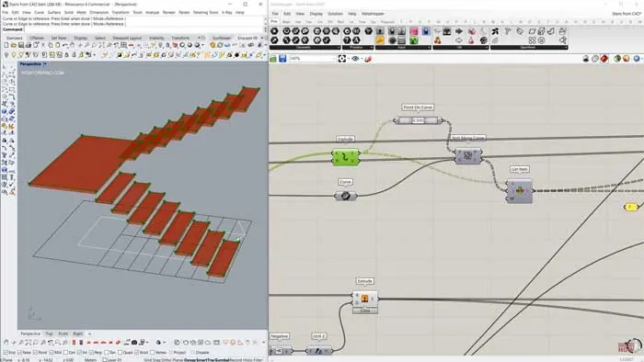Click Curve parameter component on canvas

click(345, 196)
